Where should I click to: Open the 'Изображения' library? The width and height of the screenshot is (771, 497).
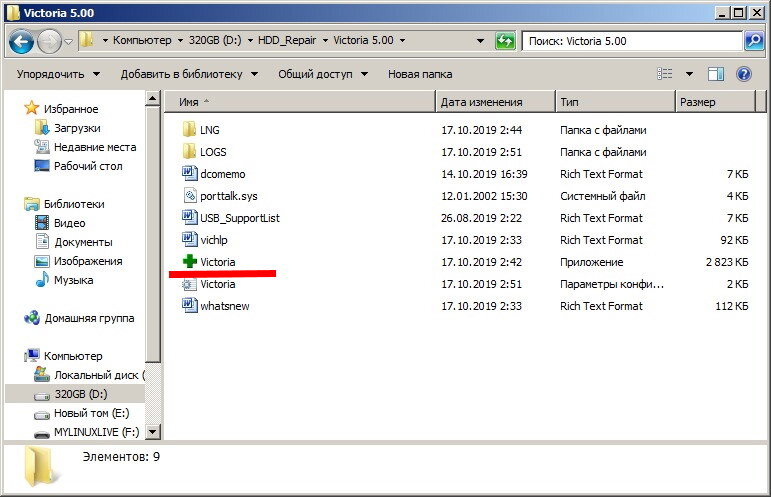pos(88,261)
